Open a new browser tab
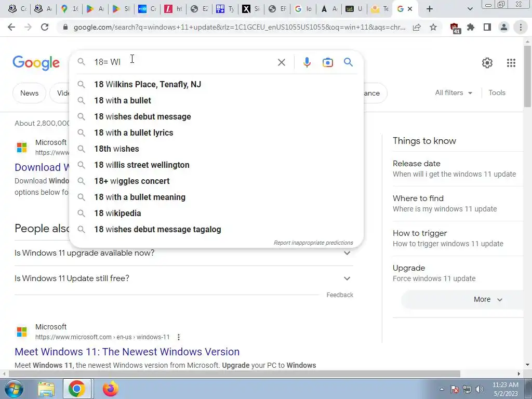 (x=430, y=9)
